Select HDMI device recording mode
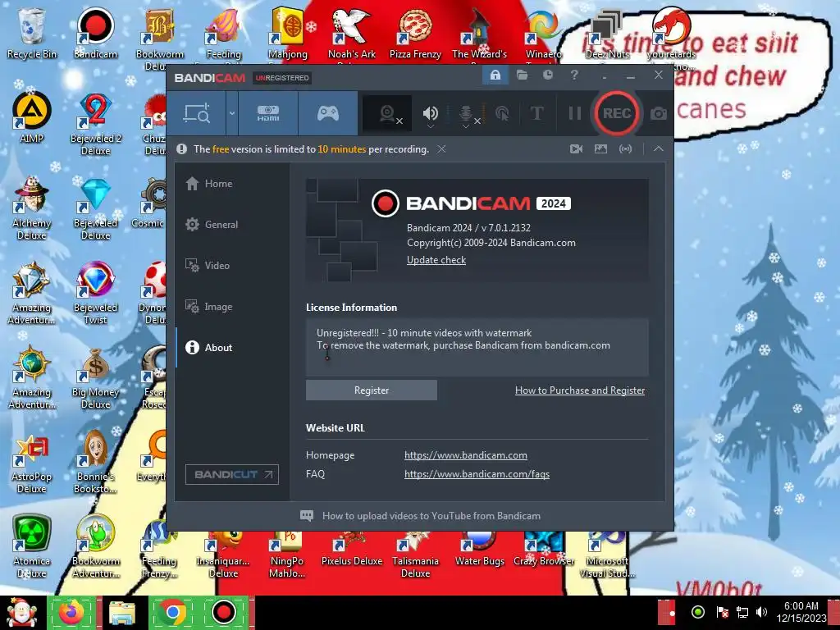This screenshot has height=630, width=840. coord(268,113)
